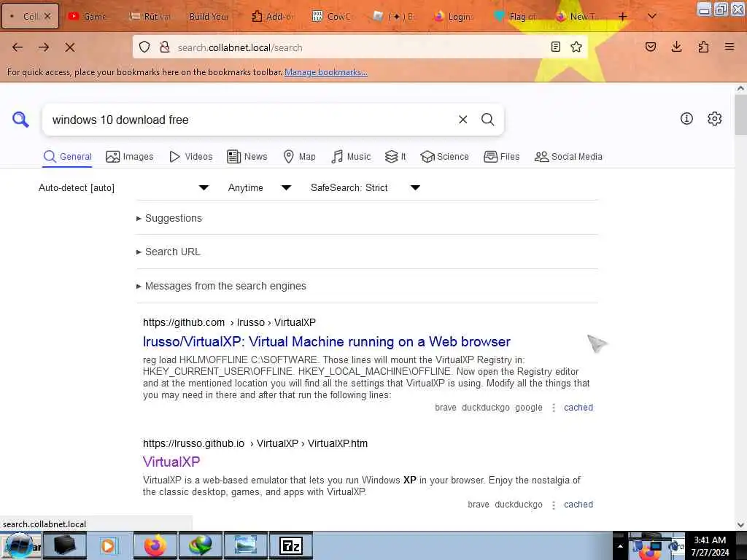Switch to the News category
Screen dimensions: 747x560
click(247, 157)
